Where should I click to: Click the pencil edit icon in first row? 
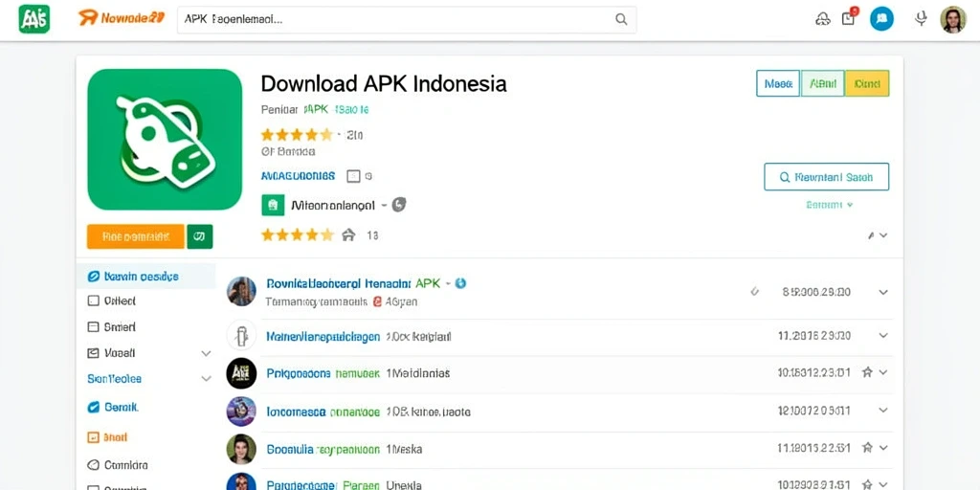754,291
